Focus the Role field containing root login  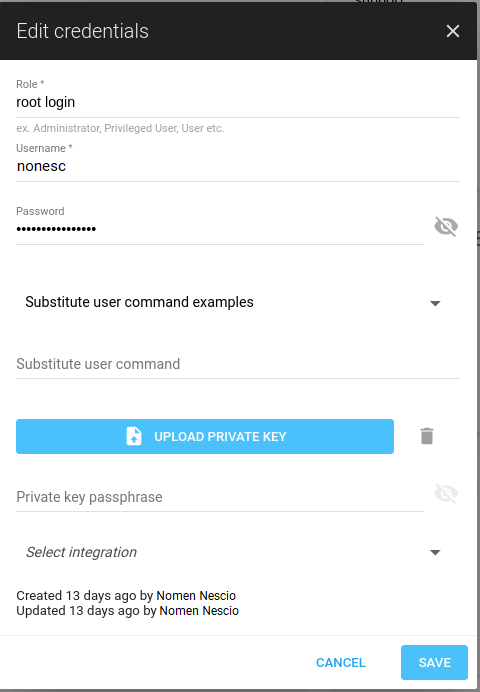tap(238, 102)
